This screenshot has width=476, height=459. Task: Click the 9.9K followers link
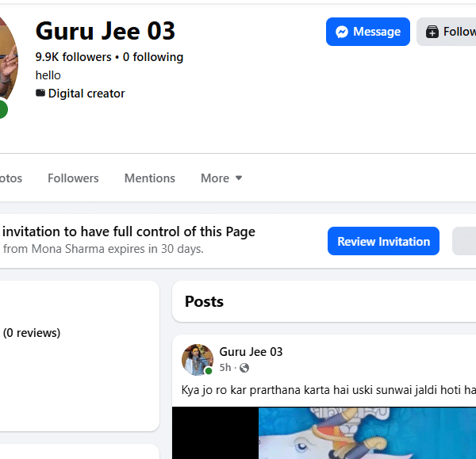point(73,57)
